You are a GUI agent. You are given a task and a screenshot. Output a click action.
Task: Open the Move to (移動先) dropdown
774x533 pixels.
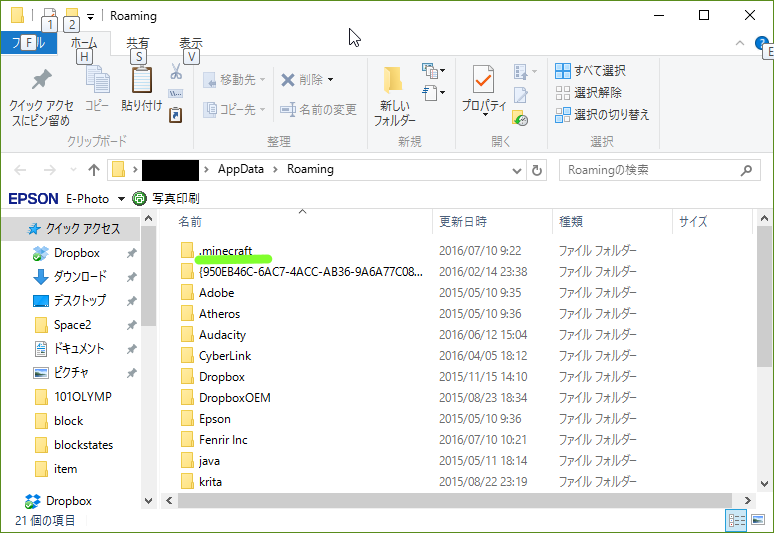234,79
